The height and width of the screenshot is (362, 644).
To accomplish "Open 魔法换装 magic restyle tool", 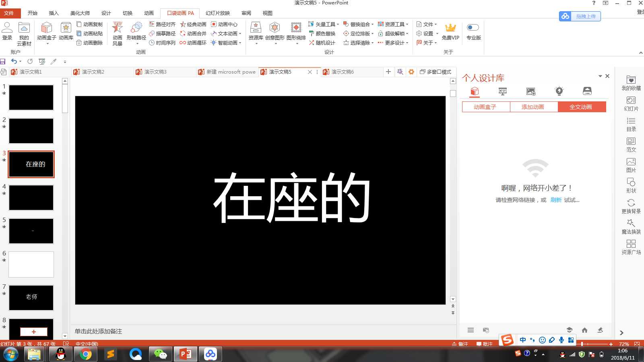I will pos(631,227).
